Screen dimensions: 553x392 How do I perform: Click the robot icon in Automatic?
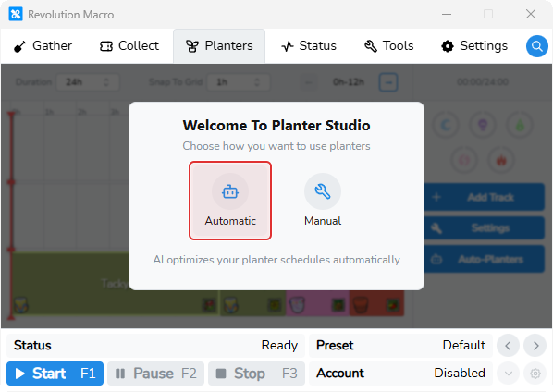point(230,191)
